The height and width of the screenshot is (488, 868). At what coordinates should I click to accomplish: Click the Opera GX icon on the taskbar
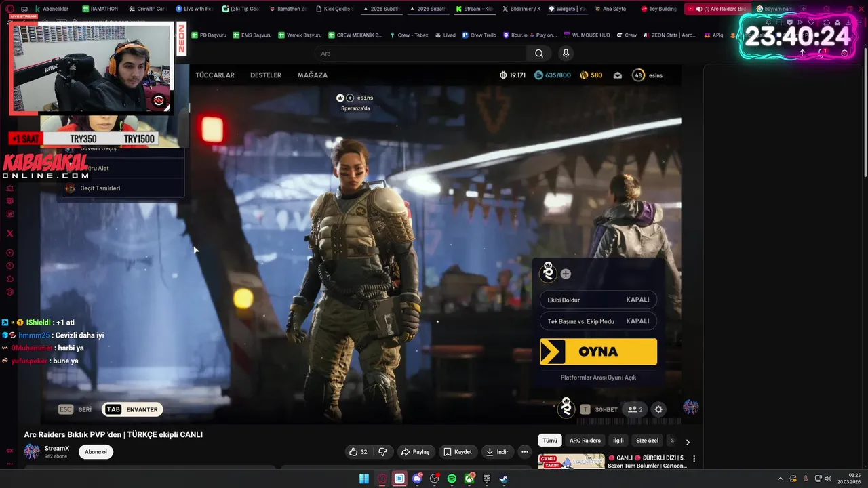point(382,479)
